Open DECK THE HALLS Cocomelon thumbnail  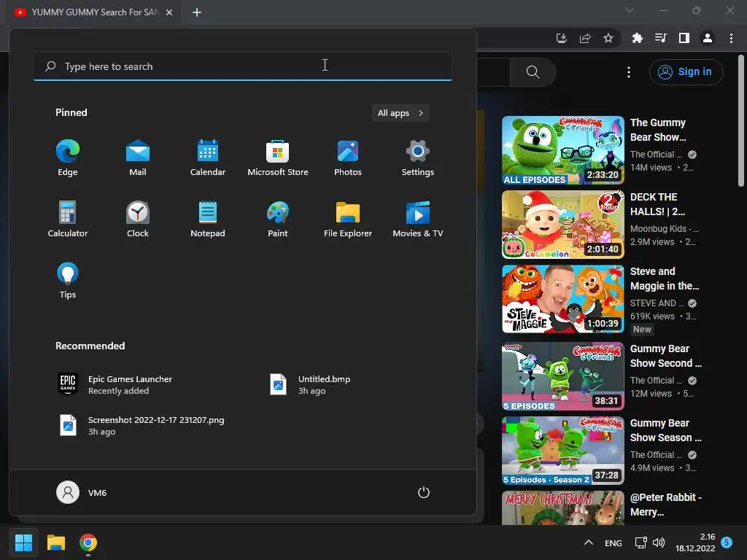pyautogui.click(x=563, y=225)
